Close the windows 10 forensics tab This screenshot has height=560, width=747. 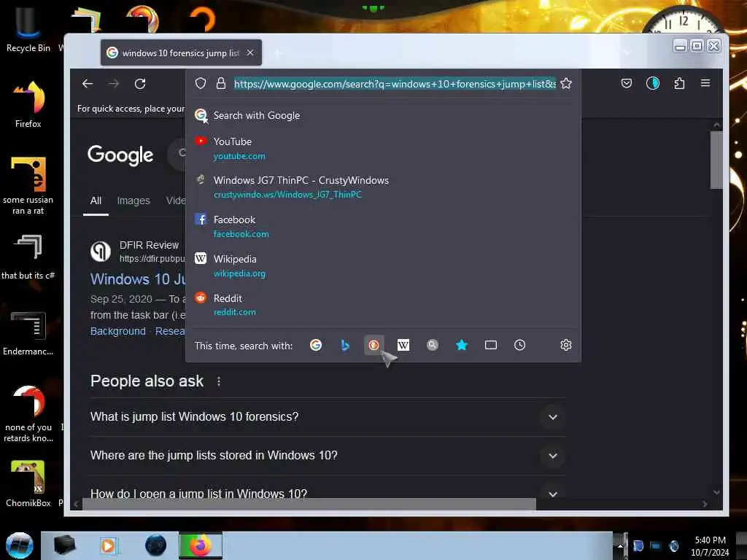[250, 52]
